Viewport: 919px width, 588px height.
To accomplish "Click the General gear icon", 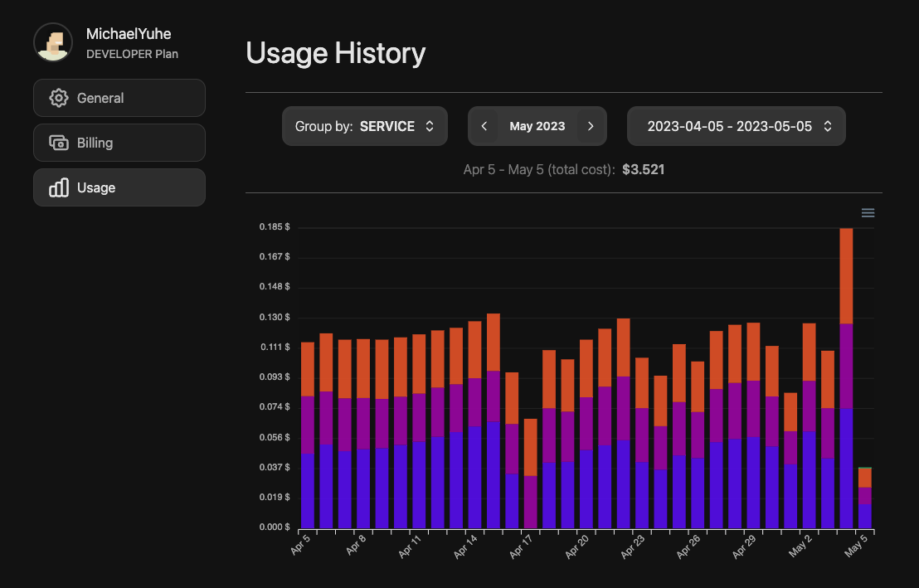I will 58,98.
